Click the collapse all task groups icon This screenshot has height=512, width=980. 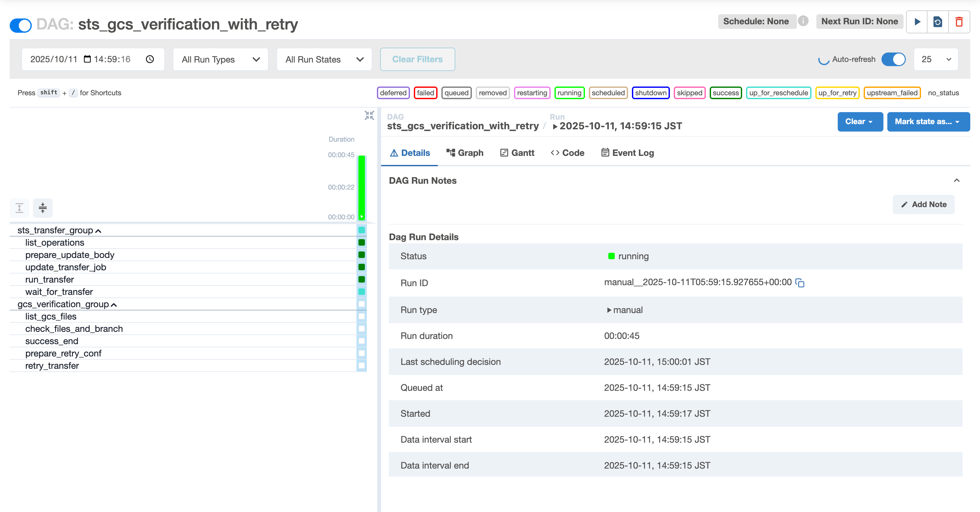(42, 208)
